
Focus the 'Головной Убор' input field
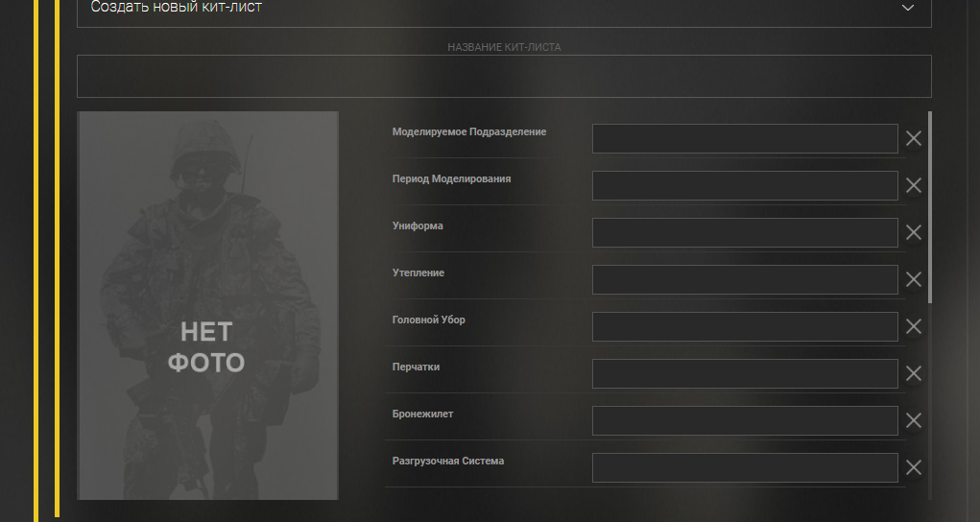pyautogui.click(x=745, y=326)
